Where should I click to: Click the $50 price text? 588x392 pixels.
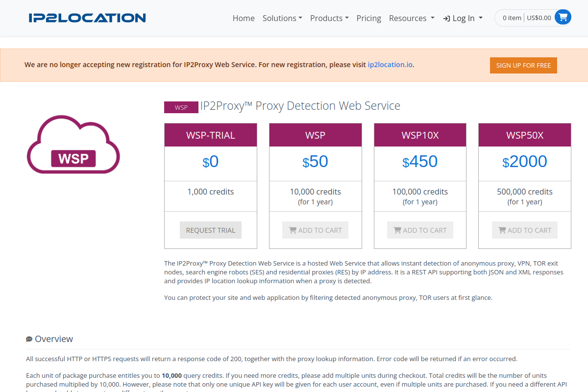click(x=315, y=162)
